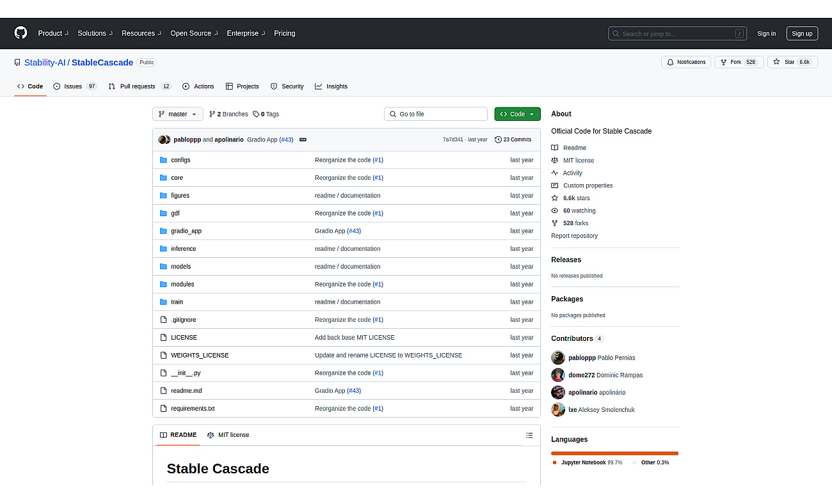This screenshot has height=504, width=832.
Task: Click the WEIGHTS_LICENSE file icon
Action: pos(163,355)
